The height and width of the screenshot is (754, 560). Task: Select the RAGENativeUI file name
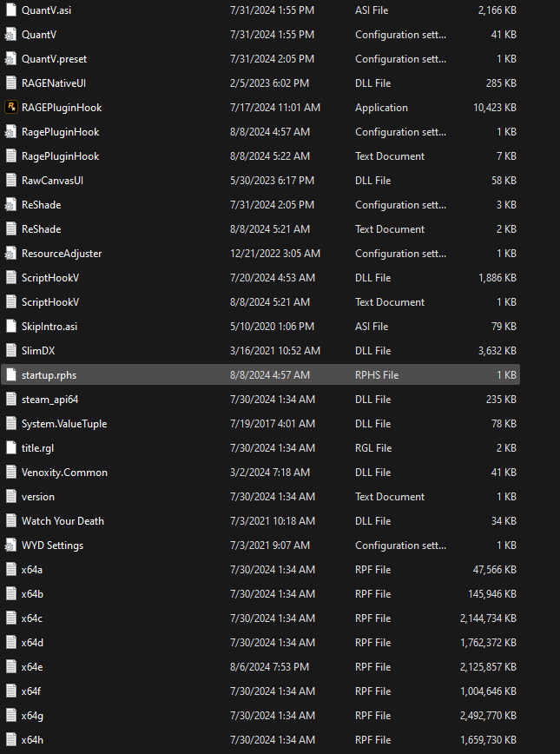click(x=54, y=83)
